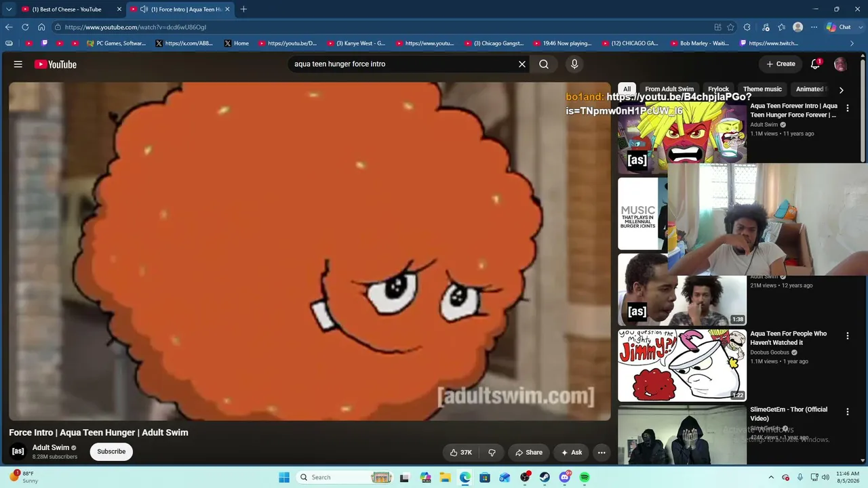Mute the Force Intro tab audio
This screenshot has height=488, width=868.
coord(144,9)
